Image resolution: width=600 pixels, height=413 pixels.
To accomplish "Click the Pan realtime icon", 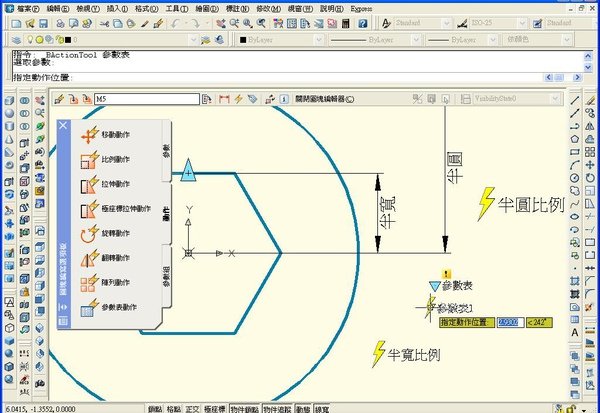I will (x=221, y=24).
